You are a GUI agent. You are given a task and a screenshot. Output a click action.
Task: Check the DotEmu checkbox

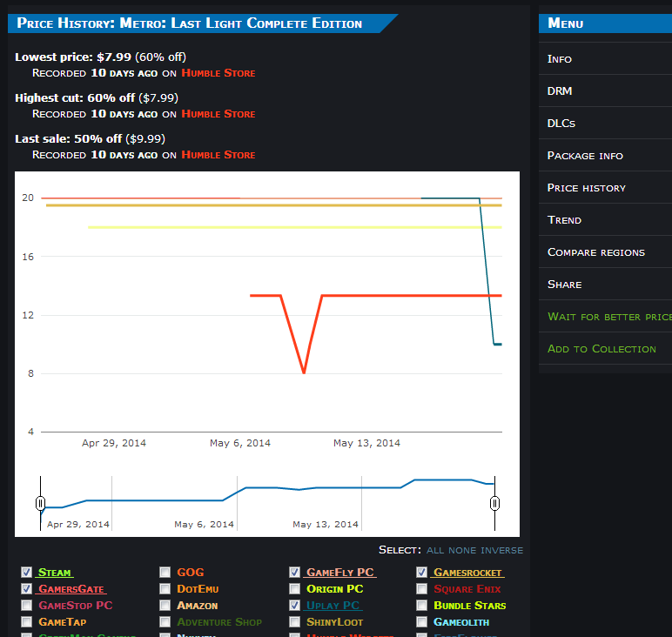tap(165, 589)
